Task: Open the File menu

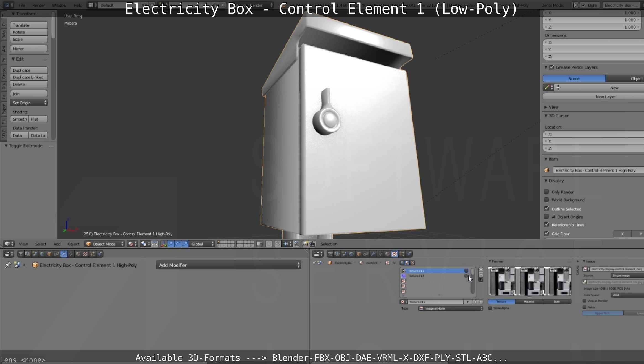Action: click(22, 5)
